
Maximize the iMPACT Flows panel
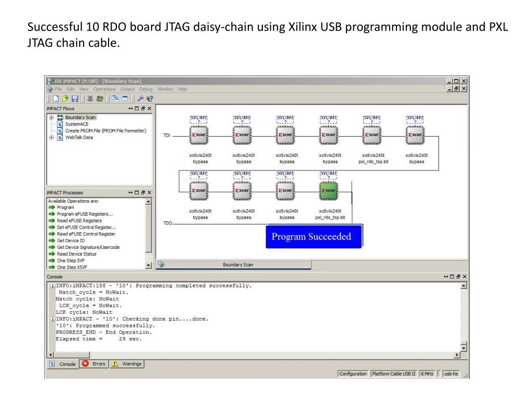(x=137, y=109)
